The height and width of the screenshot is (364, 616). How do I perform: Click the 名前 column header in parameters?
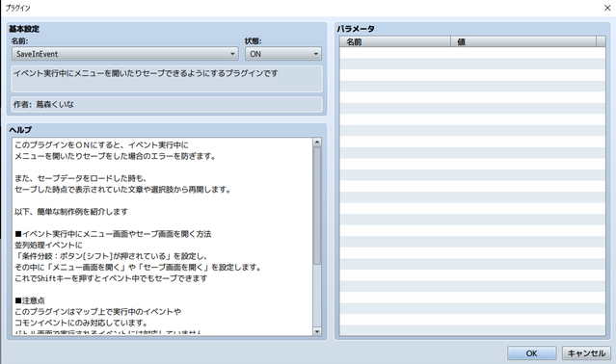pyautogui.click(x=395, y=41)
